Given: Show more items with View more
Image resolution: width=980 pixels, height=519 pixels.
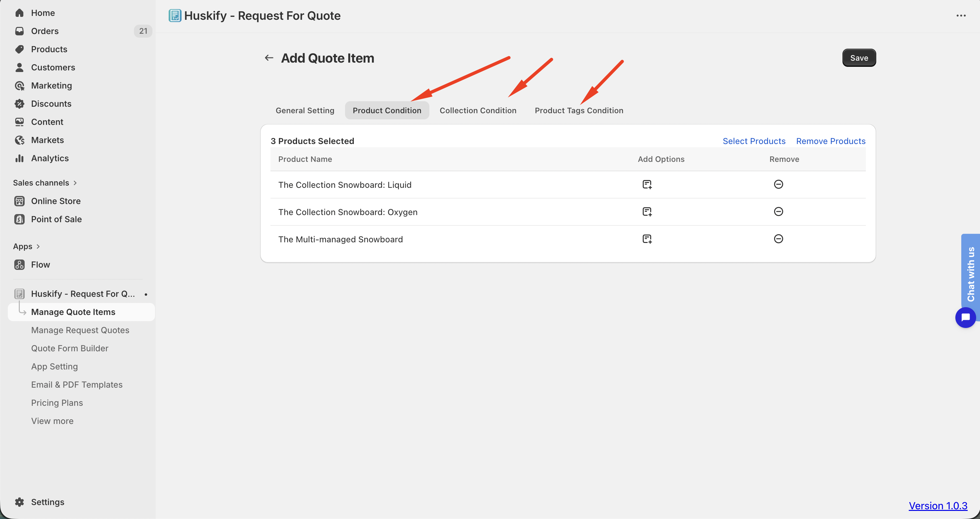Looking at the screenshot, I should click(x=52, y=421).
